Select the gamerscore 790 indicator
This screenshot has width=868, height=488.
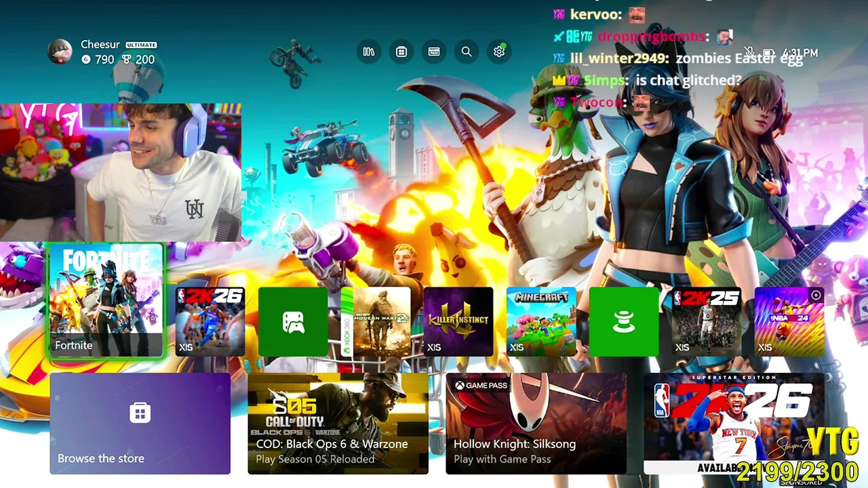pos(98,60)
